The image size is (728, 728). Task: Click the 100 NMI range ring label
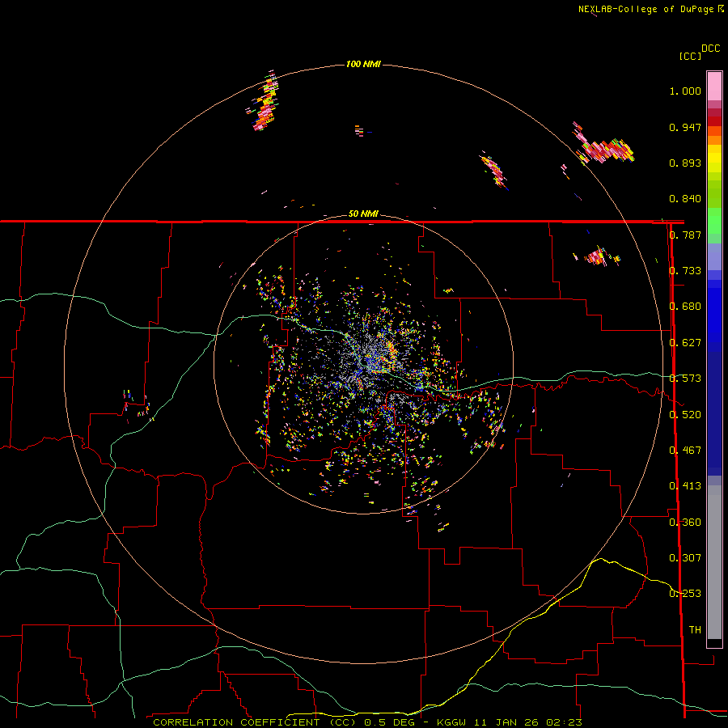pyautogui.click(x=363, y=64)
